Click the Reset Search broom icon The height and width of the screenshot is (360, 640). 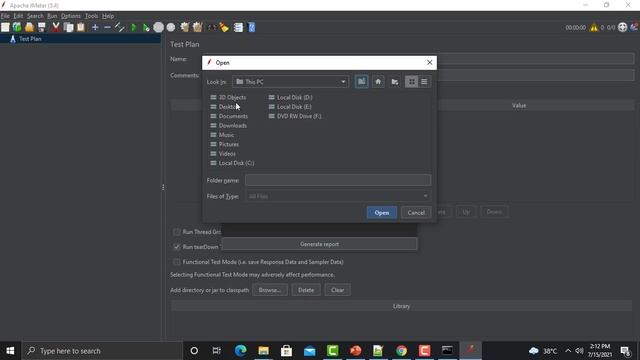(224, 27)
